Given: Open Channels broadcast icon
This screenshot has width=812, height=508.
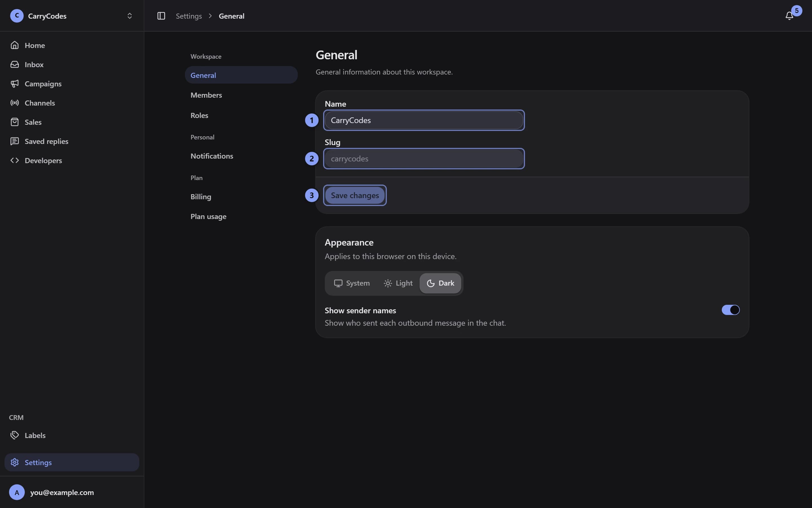Looking at the screenshot, I should tap(14, 103).
